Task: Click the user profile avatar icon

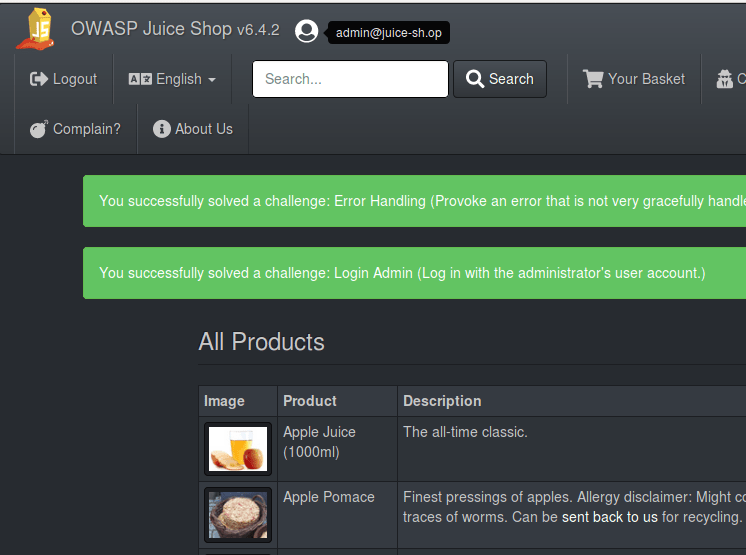Action: pyautogui.click(x=306, y=31)
